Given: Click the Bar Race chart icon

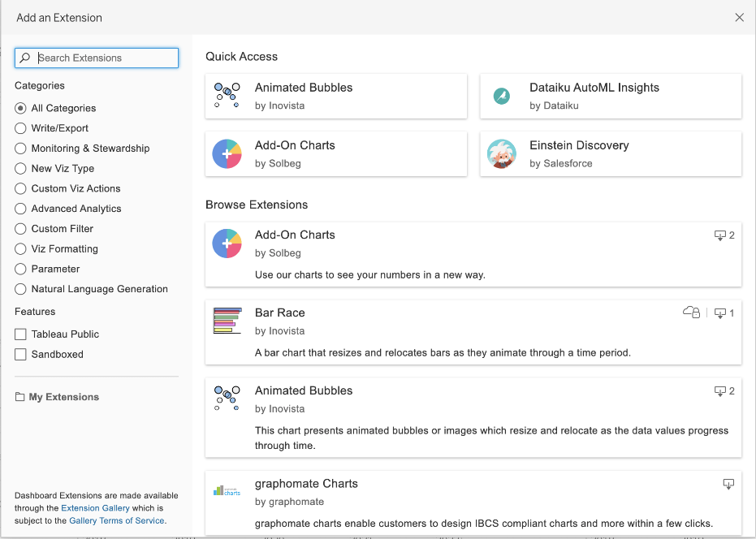Looking at the screenshot, I should [x=227, y=321].
